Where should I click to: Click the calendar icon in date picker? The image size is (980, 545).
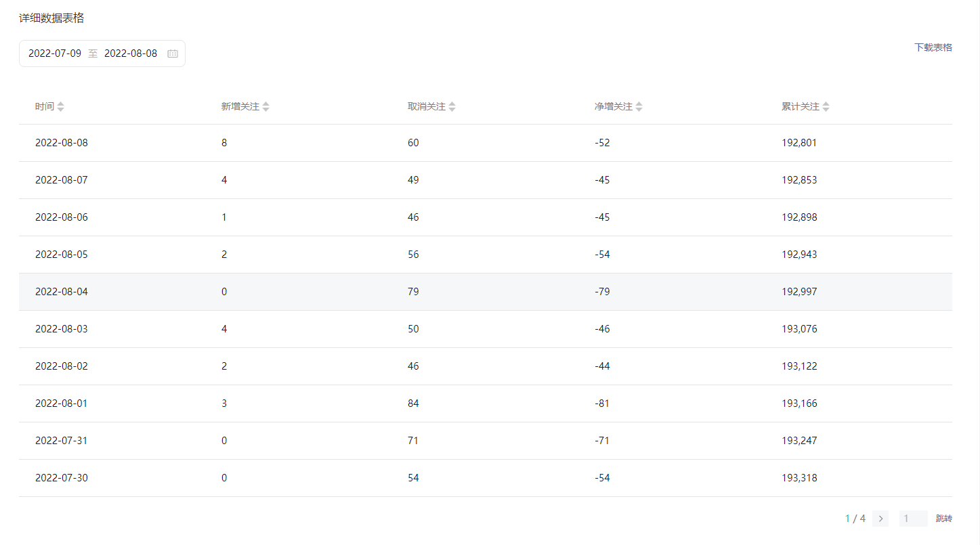pyautogui.click(x=173, y=53)
